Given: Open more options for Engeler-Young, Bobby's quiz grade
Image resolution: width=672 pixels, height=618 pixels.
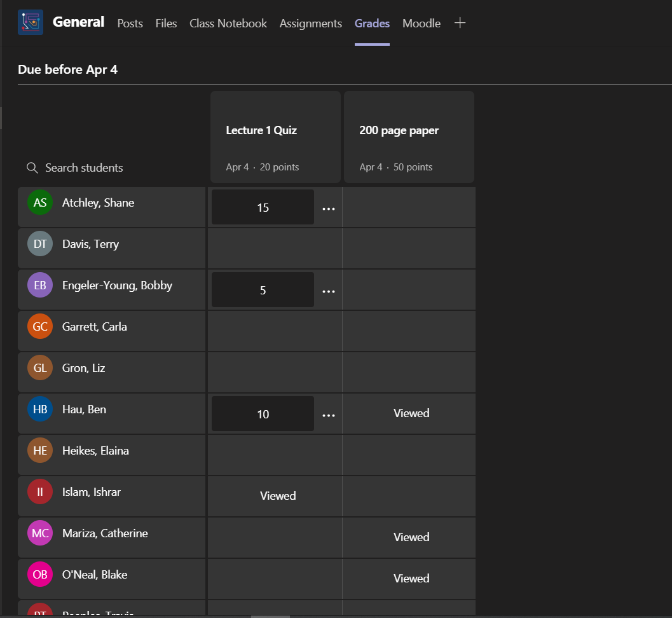Looking at the screenshot, I should [329, 291].
